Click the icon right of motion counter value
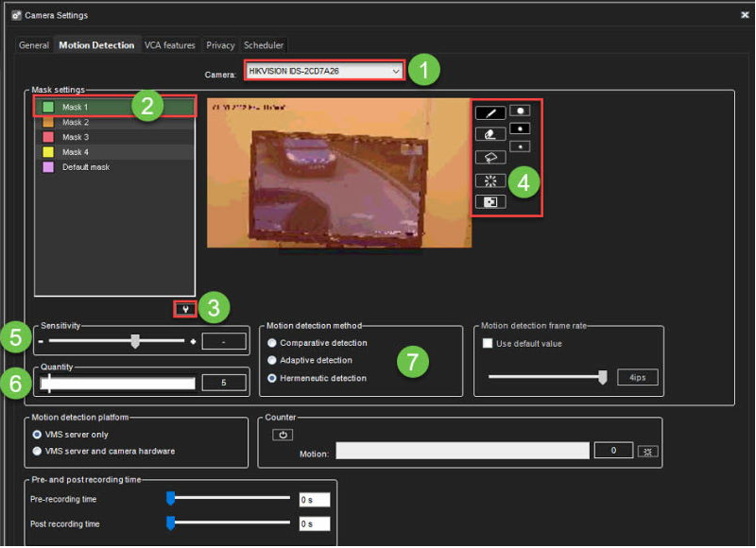 click(x=646, y=452)
